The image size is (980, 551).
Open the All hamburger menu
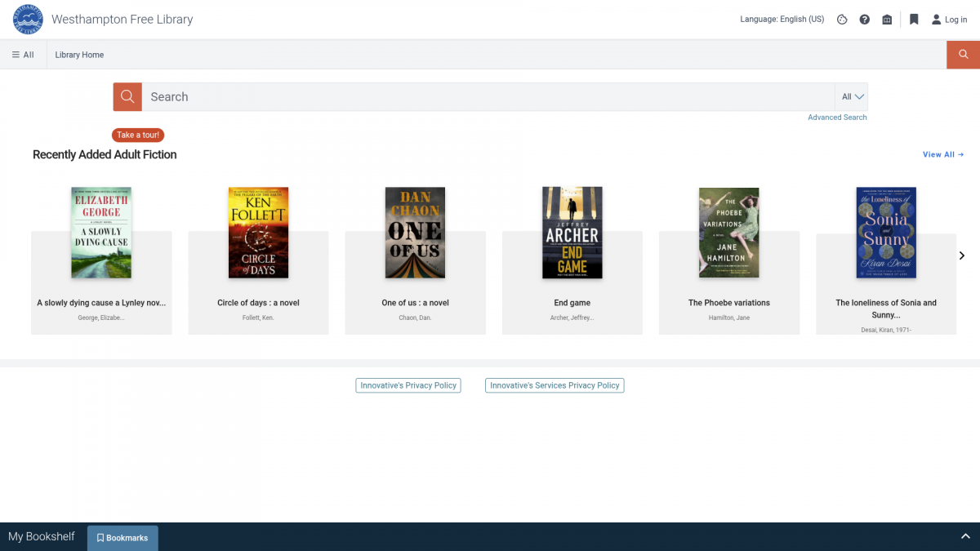23,55
